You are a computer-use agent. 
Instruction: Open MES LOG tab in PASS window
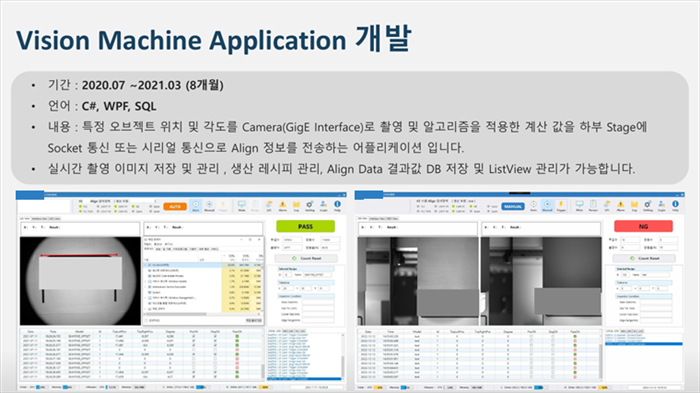click(x=287, y=331)
